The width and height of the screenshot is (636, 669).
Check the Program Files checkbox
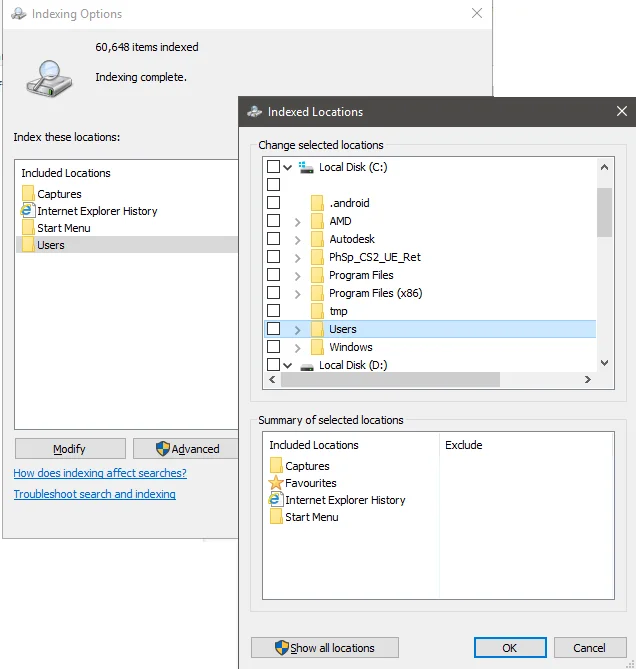coord(273,274)
